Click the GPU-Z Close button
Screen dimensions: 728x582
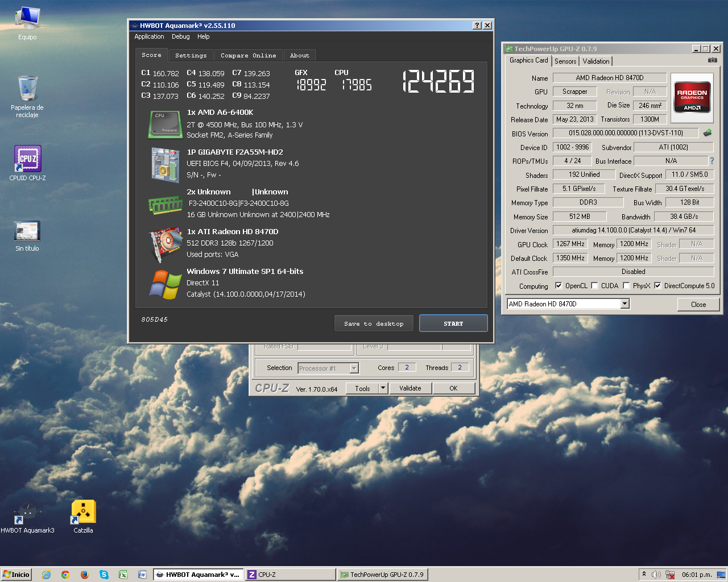698,305
